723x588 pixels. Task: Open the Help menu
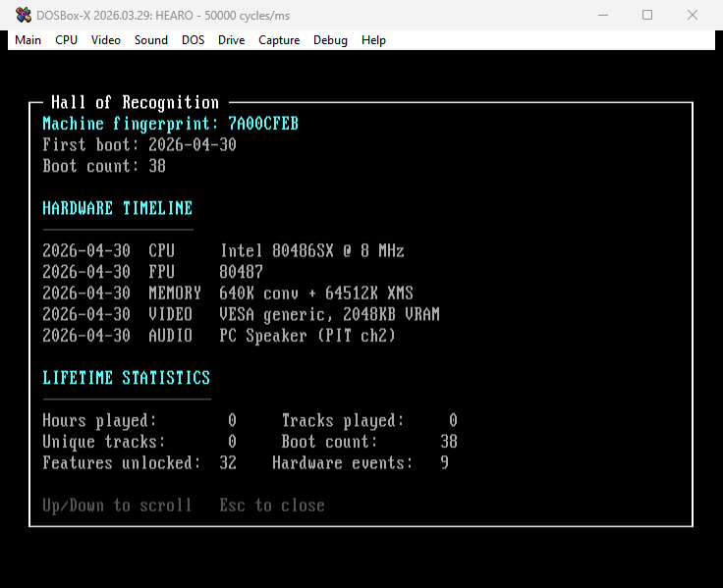point(373,40)
